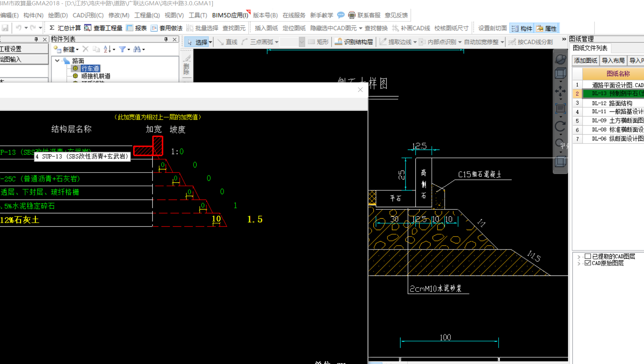Open 隐藏选中CAD图元 dropdown arrow
This screenshot has width=644, height=364.
(x=360, y=28)
